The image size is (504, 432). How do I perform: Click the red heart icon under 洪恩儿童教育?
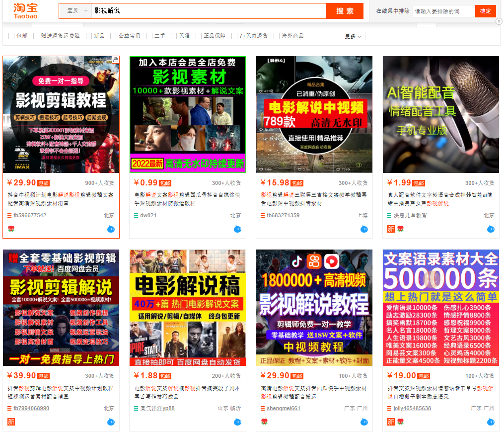click(x=400, y=229)
